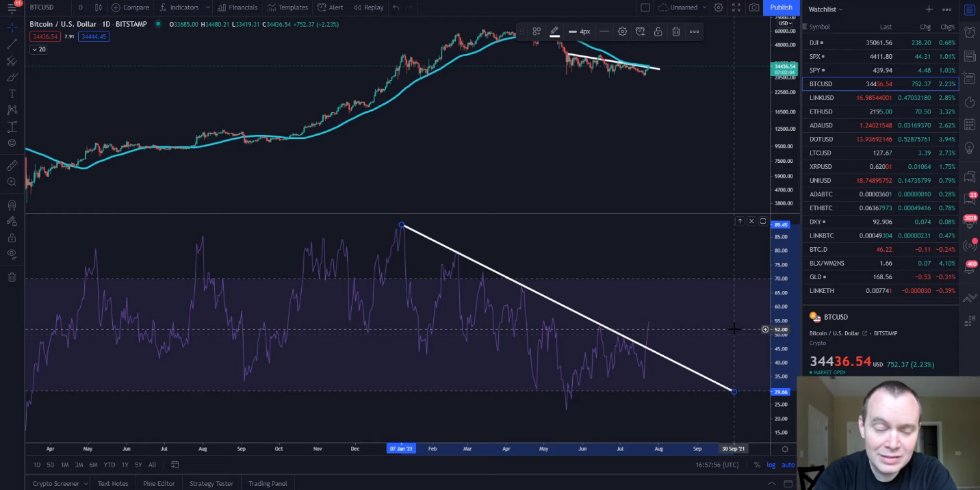980x490 pixels.
Task: Select DXY in the watchlist
Action: [880, 222]
